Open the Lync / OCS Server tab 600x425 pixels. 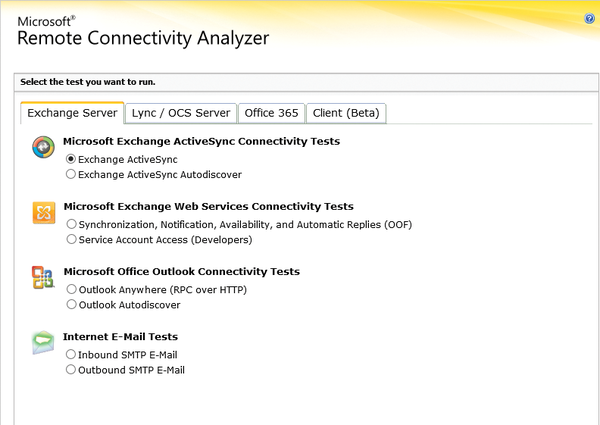(x=181, y=113)
